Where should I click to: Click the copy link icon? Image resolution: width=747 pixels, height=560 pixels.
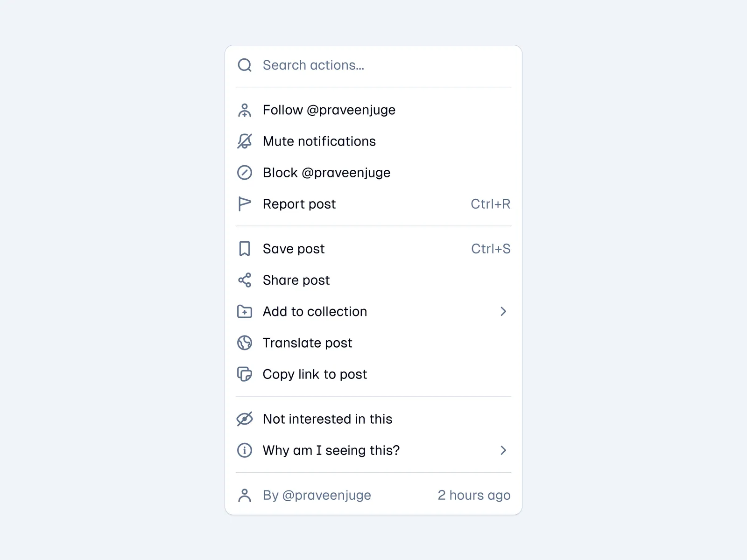click(x=245, y=374)
